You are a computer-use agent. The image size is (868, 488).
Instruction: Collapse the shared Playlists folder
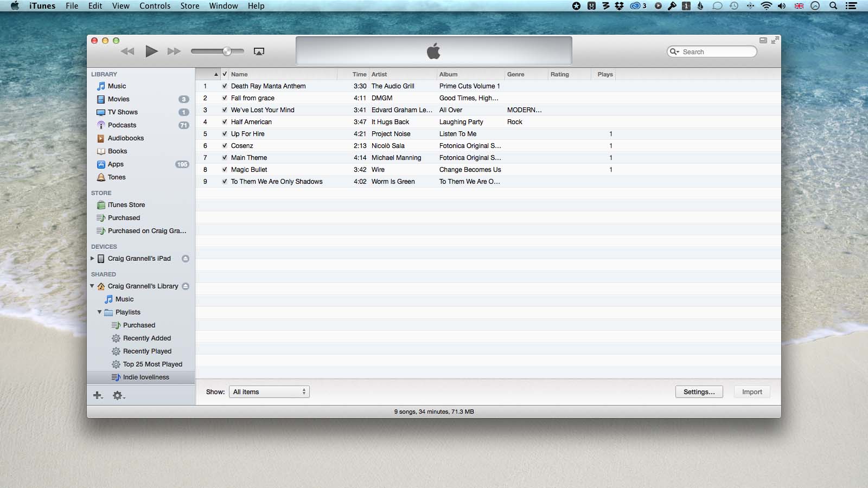coord(99,312)
